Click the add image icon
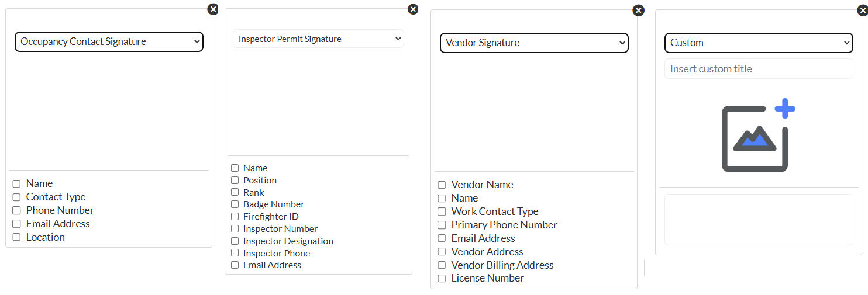 click(758, 136)
